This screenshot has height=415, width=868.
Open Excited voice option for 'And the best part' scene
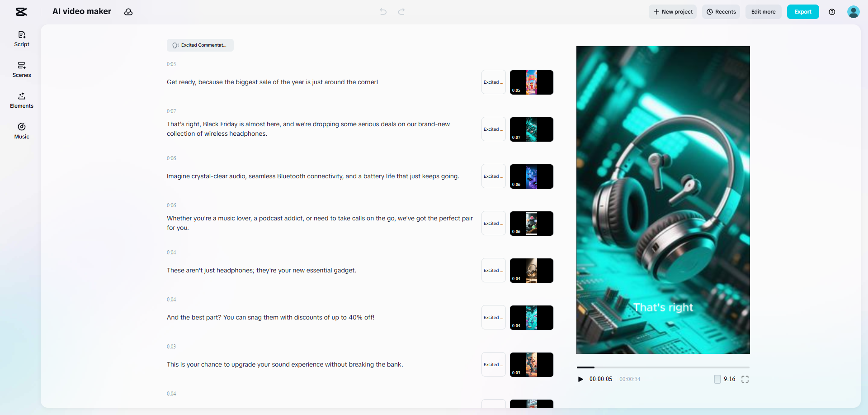click(x=494, y=318)
